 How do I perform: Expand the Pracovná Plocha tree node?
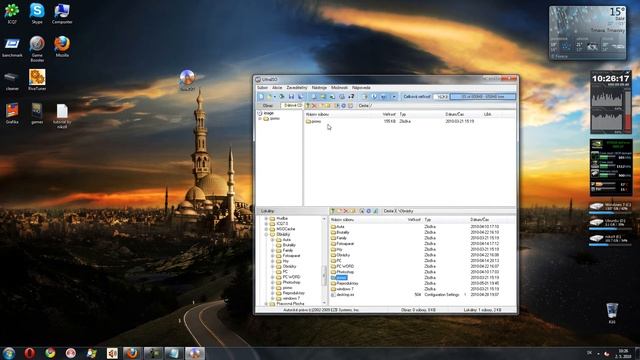267,304
